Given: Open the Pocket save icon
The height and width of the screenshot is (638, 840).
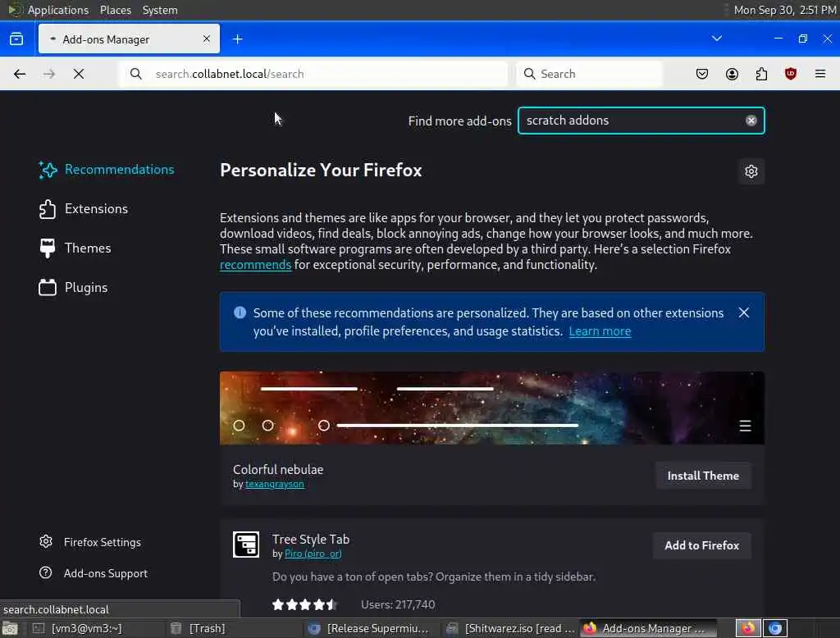Looking at the screenshot, I should (702, 74).
